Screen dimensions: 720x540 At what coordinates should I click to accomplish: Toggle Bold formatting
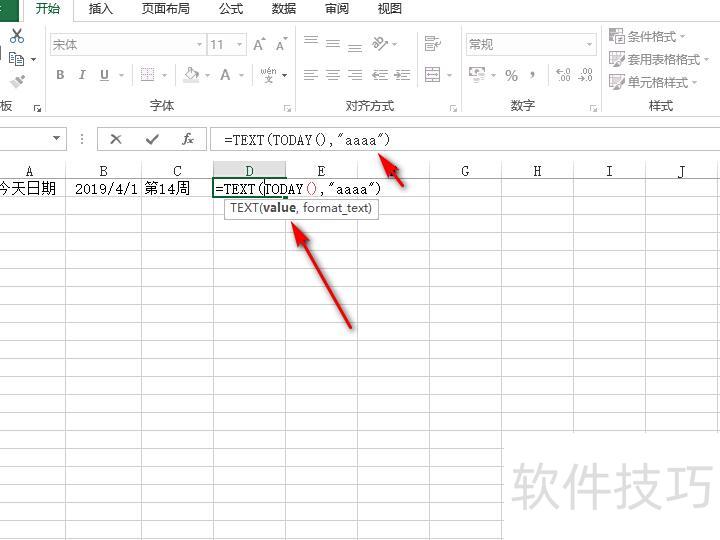tap(60, 74)
